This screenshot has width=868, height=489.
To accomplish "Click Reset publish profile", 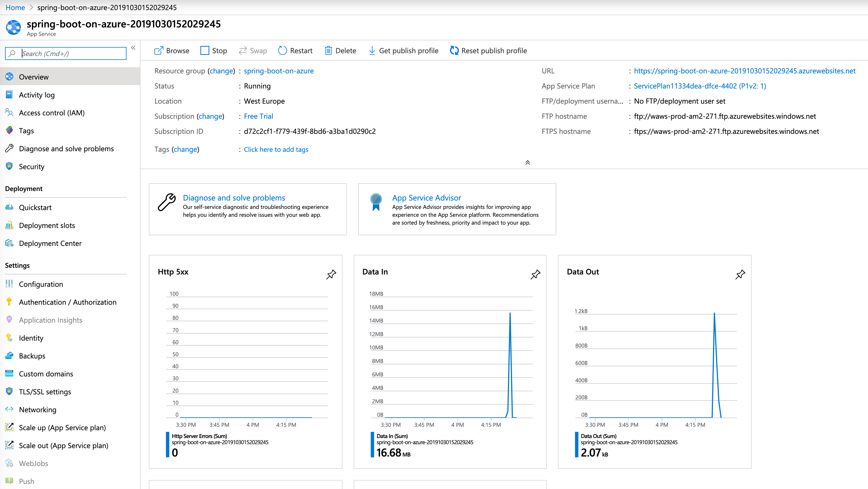I will click(488, 51).
